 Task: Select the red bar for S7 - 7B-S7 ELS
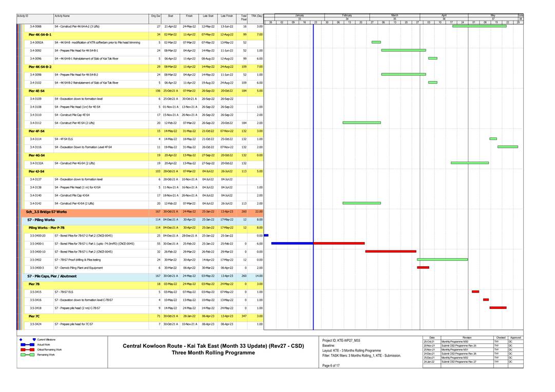[x=475, y=291]
